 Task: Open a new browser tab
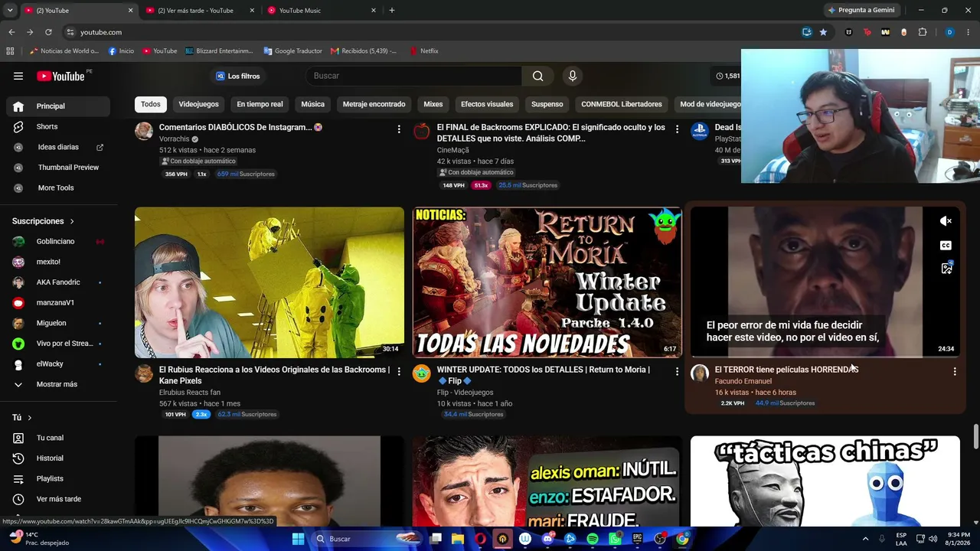coord(392,10)
